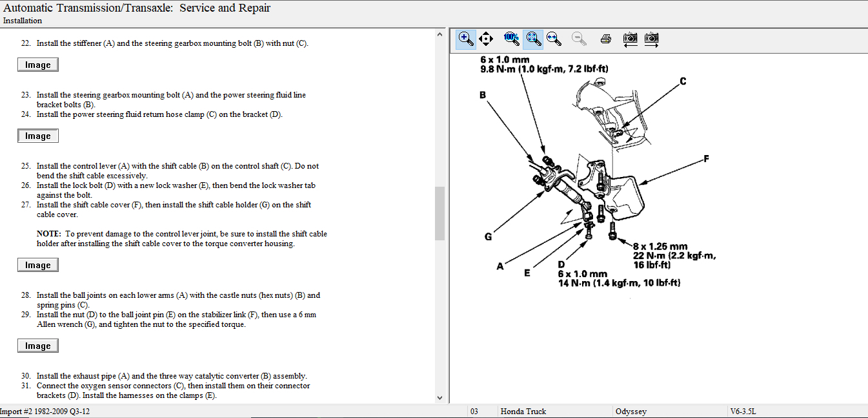Go to next image with camera-right icon

point(652,39)
